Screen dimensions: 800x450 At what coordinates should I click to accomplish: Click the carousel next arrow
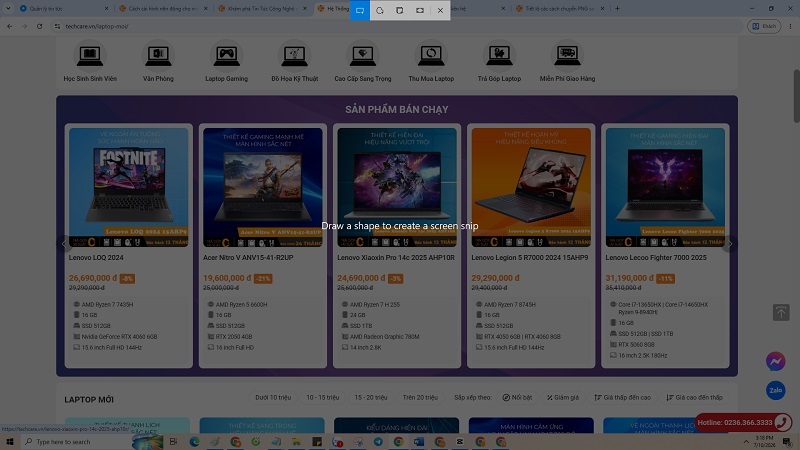(x=730, y=244)
